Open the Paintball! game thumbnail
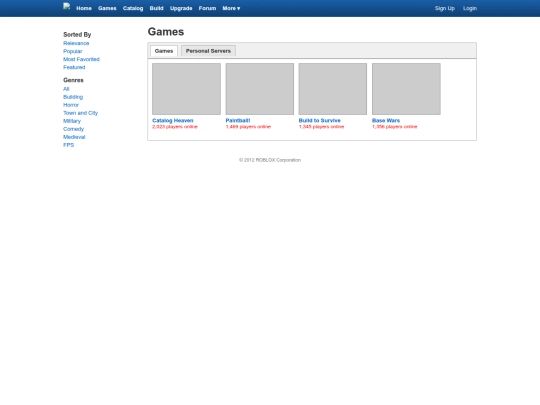The image size is (540, 405). click(260, 89)
